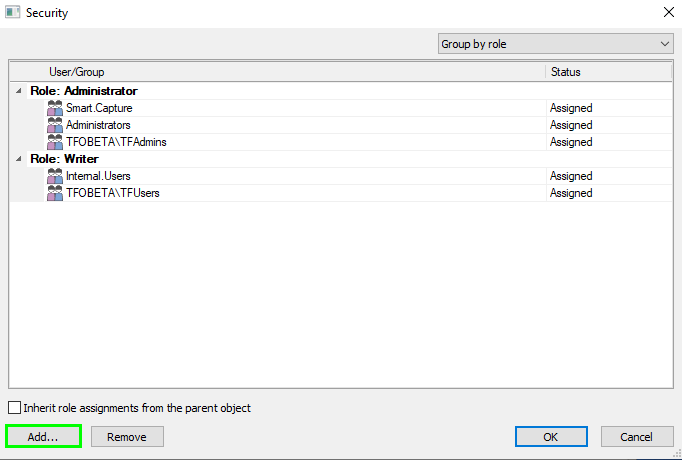This screenshot has height=460, width=682.
Task: Click the Add... button
Action: click(x=43, y=437)
